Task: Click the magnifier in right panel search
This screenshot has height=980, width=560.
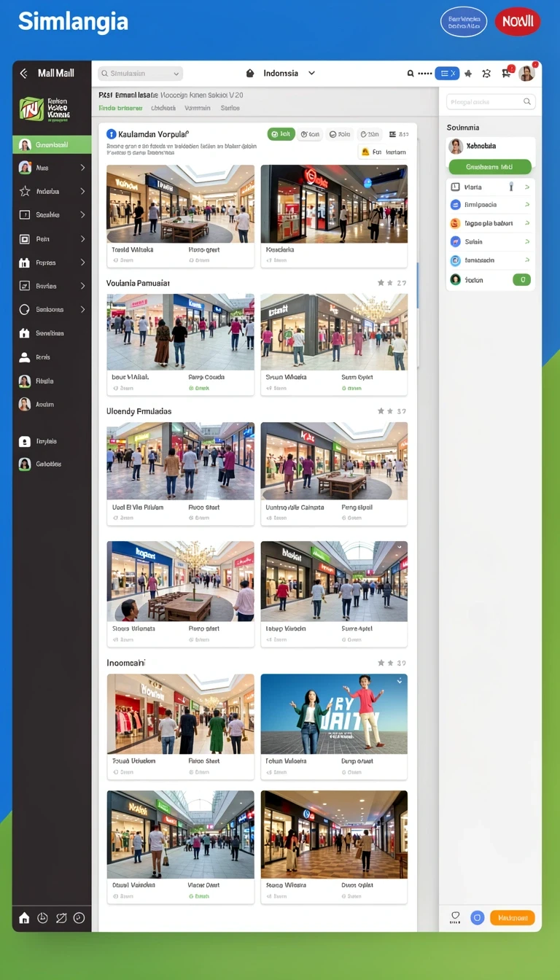Action: (x=527, y=102)
